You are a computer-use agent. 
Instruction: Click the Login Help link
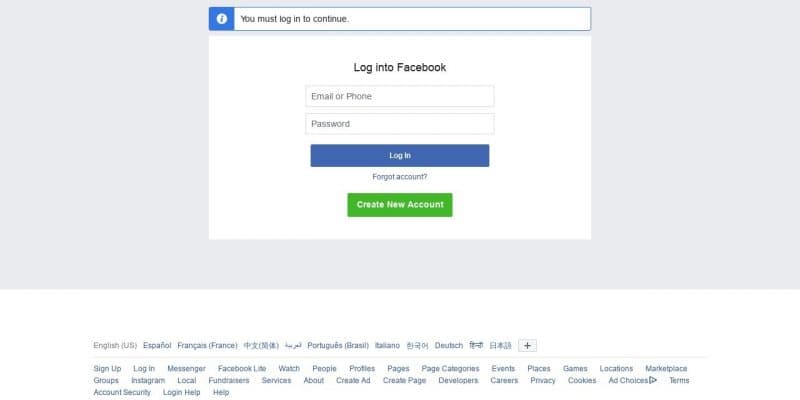coord(181,393)
